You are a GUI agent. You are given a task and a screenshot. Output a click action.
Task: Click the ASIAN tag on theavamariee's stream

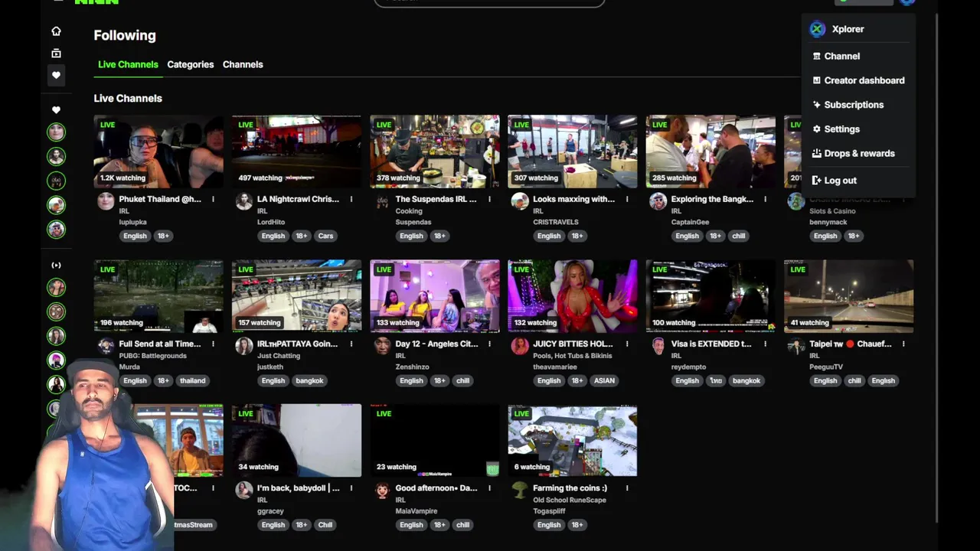point(604,380)
